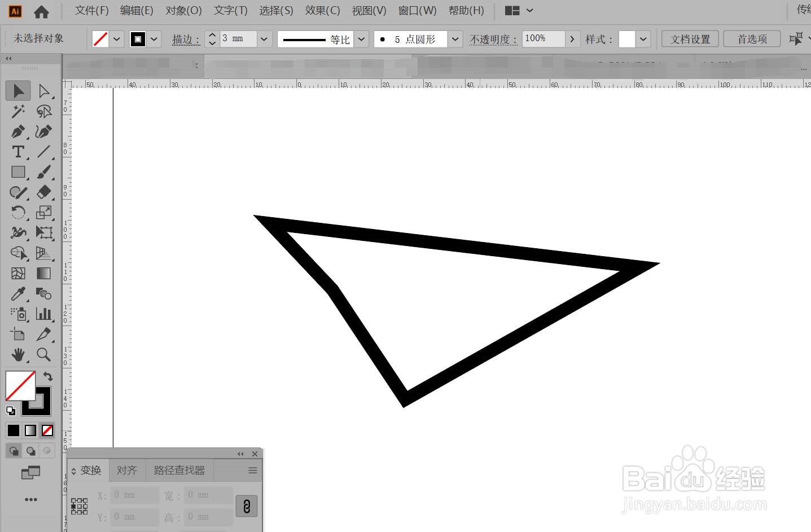Image resolution: width=811 pixels, height=532 pixels.
Task: Select the Rotate tool
Action: (x=18, y=213)
